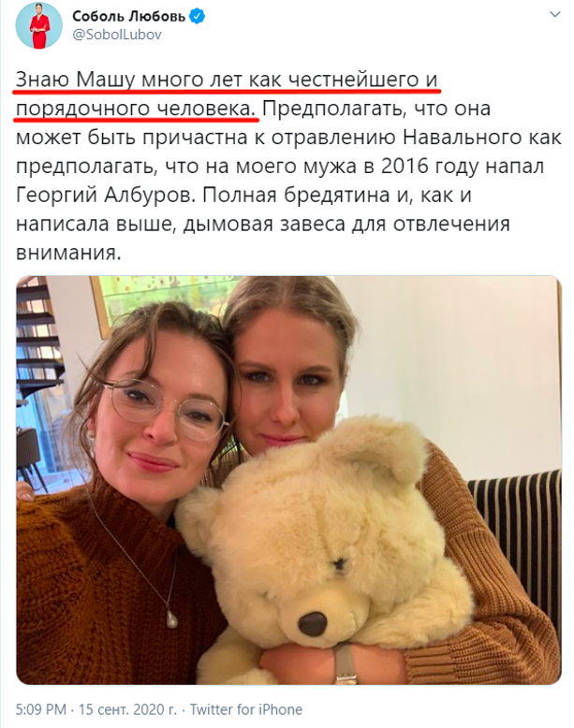Open the Соболь Любовь profile avatar
Viewport: 574px width, 728px height.
(39, 25)
